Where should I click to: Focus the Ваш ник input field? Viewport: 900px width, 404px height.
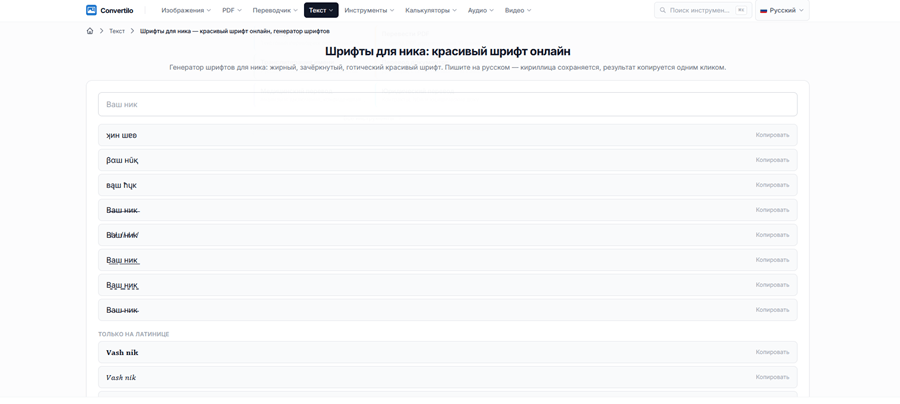click(448, 104)
